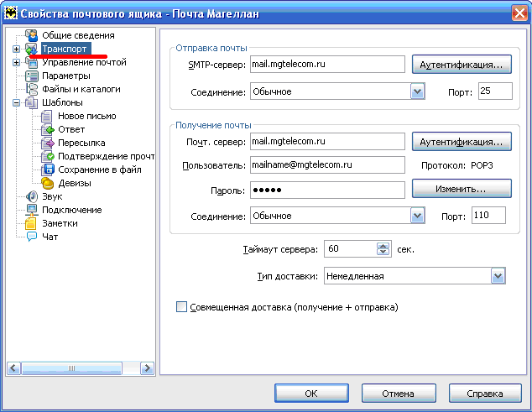Open the receiving Соединение dropdown
The height and width of the screenshot is (412, 532).
click(417, 216)
